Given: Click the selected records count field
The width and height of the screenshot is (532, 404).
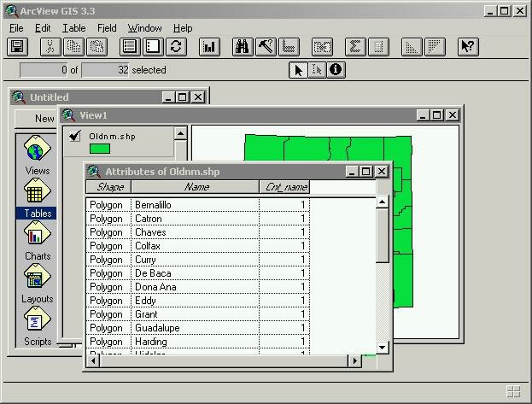Looking at the screenshot, I should [44, 70].
